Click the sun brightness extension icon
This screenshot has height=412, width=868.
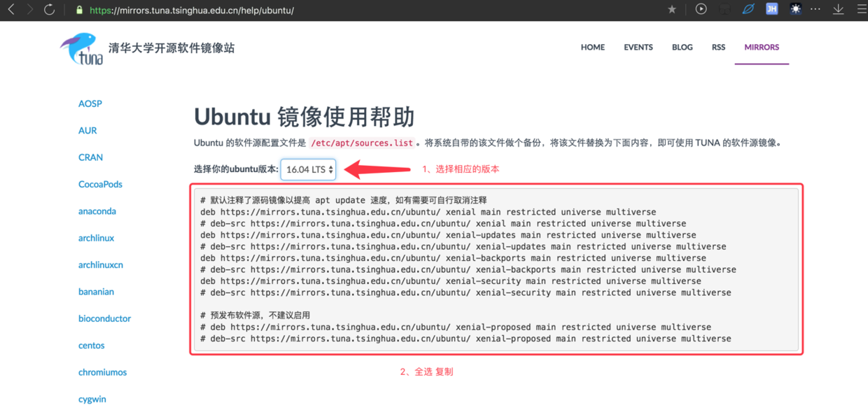(795, 9)
